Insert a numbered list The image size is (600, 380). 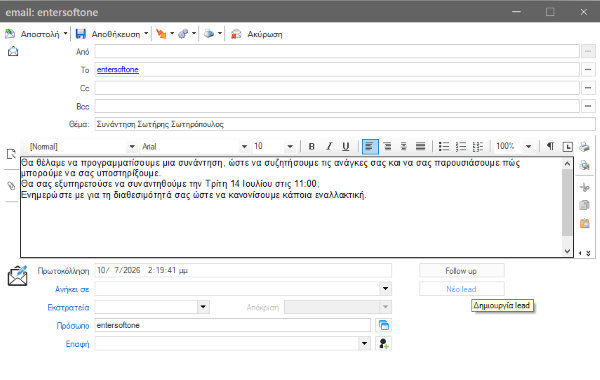coord(461,147)
